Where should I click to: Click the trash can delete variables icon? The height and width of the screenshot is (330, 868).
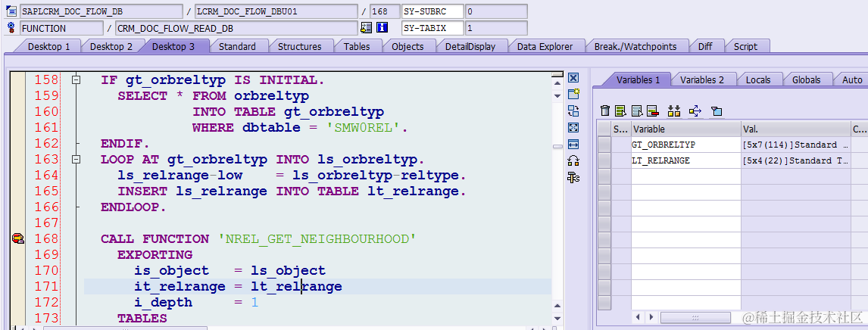(605, 111)
